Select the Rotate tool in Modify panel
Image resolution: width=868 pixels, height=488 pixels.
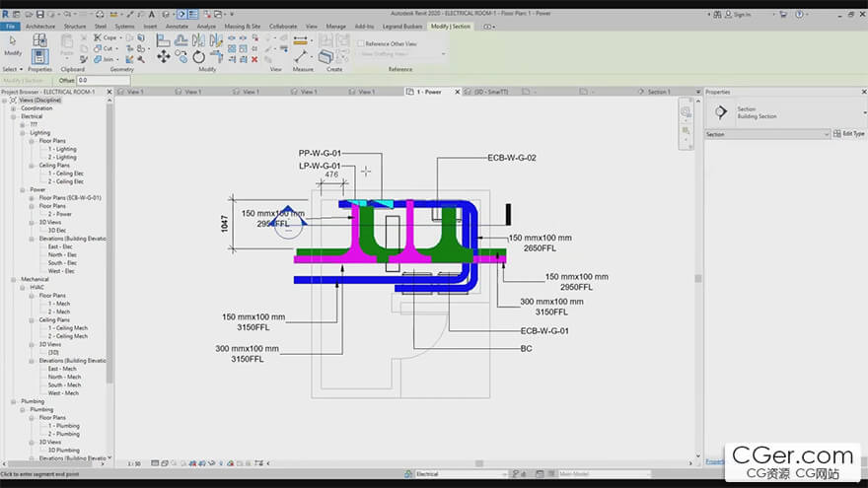pos(199,57)
